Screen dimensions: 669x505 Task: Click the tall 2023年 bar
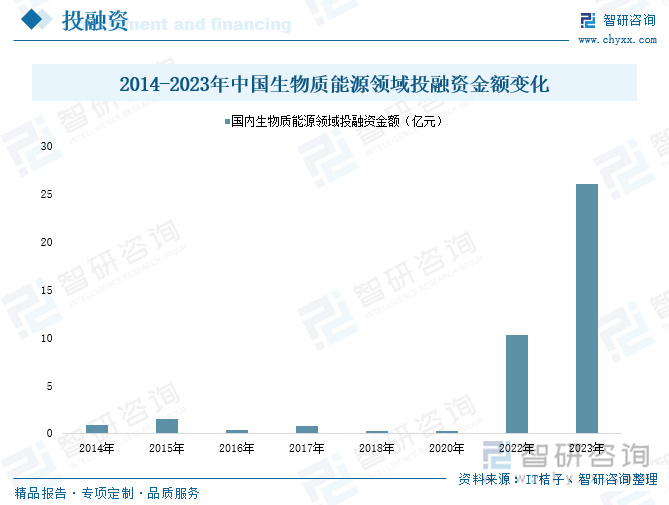tap(587, 308)
